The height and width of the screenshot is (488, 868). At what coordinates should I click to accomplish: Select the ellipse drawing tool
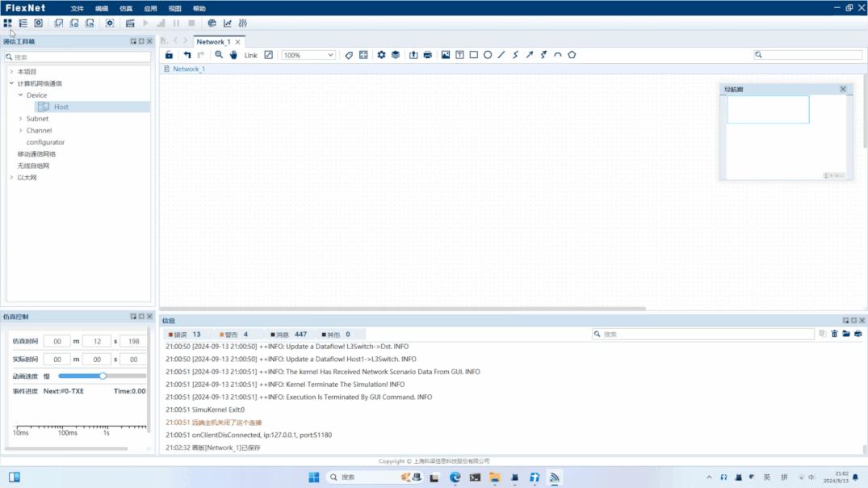tap(487, 55)
